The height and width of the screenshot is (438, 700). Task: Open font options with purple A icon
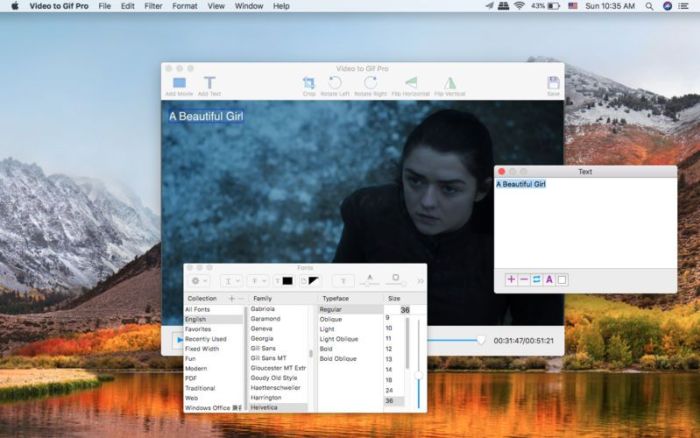click(x=549, y=280)
